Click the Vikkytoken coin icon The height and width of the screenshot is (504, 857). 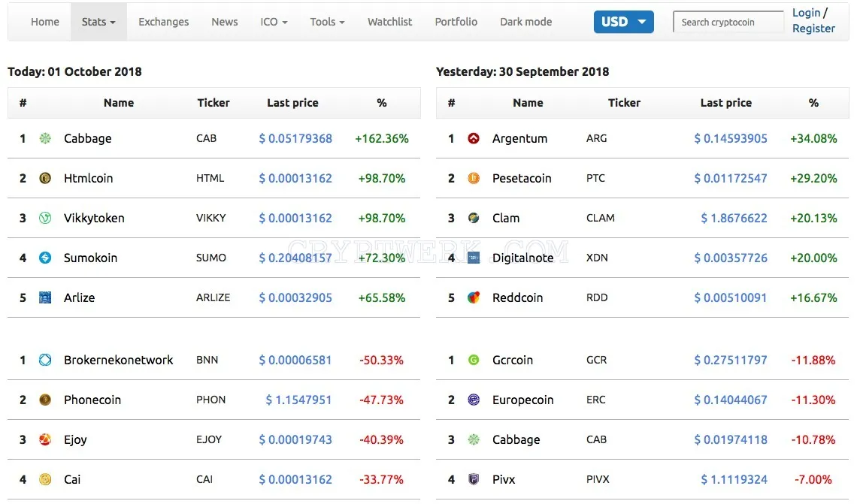45,219
